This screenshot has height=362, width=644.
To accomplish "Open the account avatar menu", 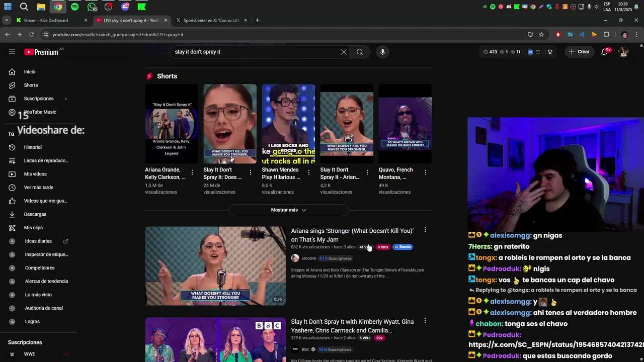I will [x=624, y=52].
